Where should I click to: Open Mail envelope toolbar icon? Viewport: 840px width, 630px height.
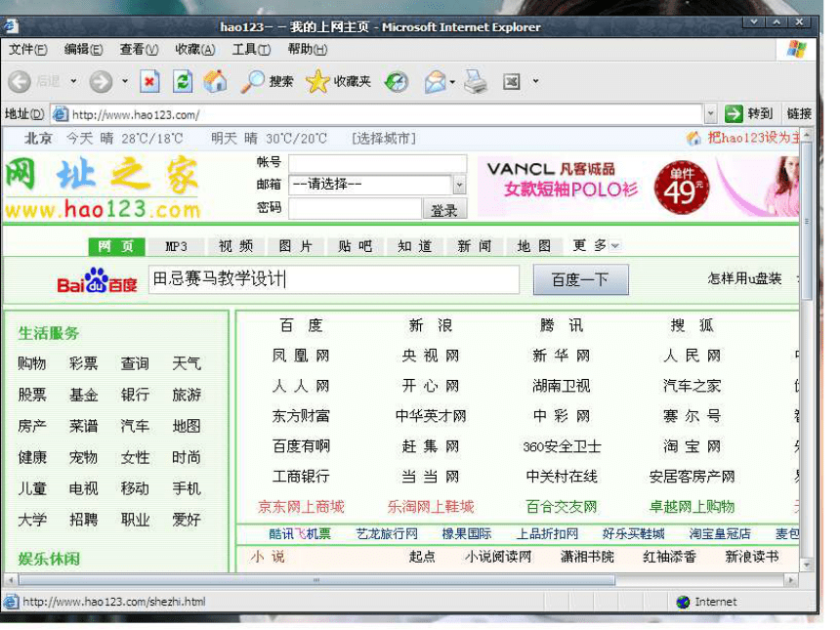435,81
